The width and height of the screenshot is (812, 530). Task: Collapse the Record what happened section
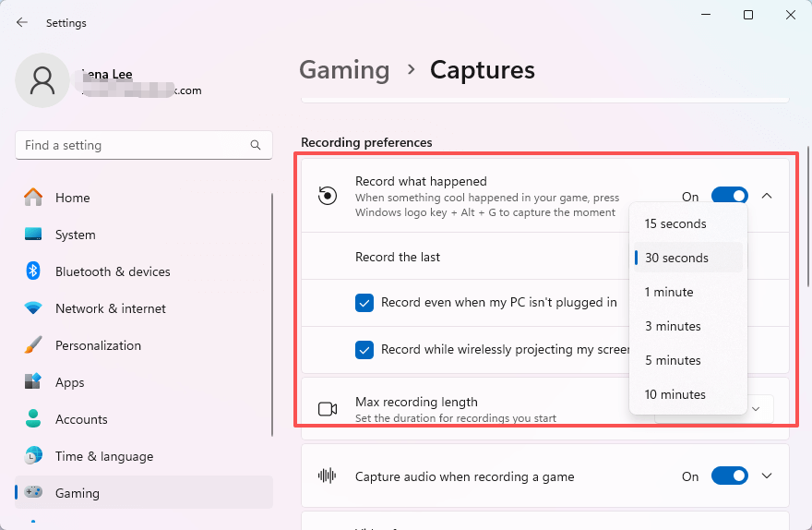(x=767, y=196)
